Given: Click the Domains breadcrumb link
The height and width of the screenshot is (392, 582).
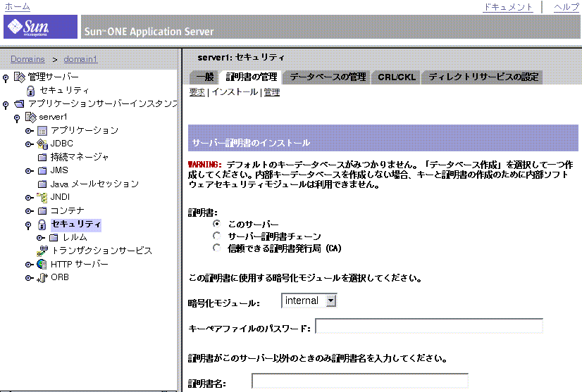Looking at the screenshot, I should click(27, 59).
